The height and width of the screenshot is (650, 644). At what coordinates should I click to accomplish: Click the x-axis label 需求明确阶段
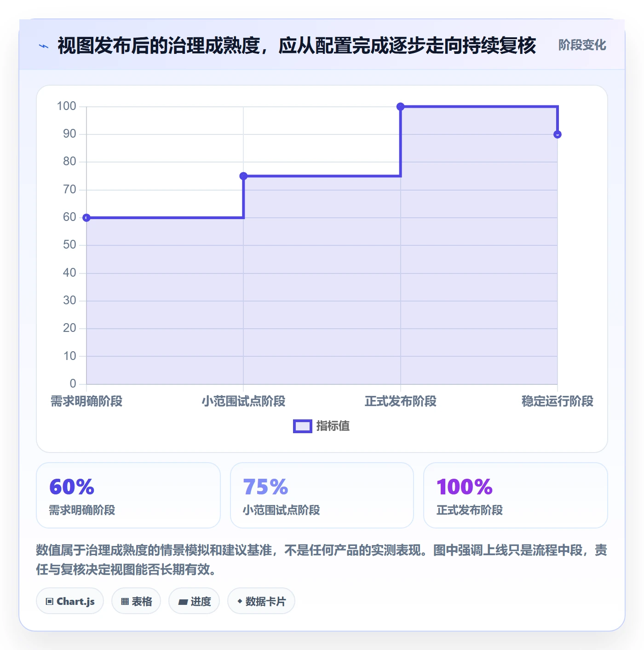(x=86, y=401)
